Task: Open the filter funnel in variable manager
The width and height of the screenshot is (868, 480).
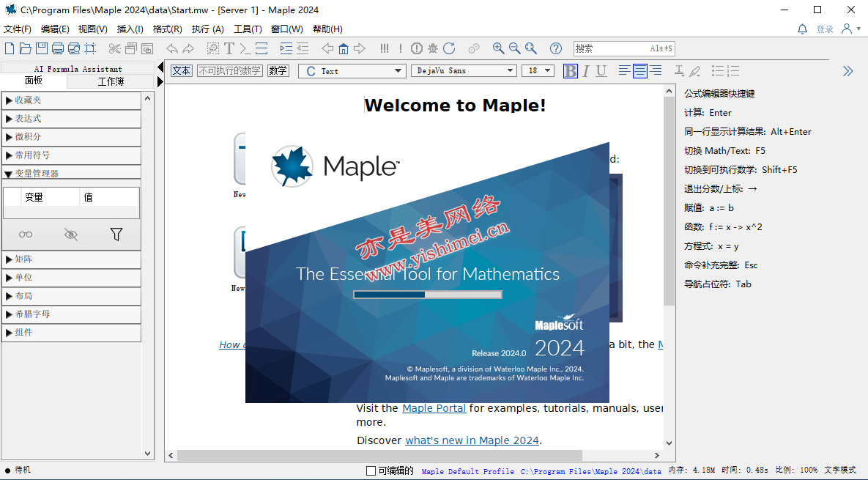Action: point(116,235)
